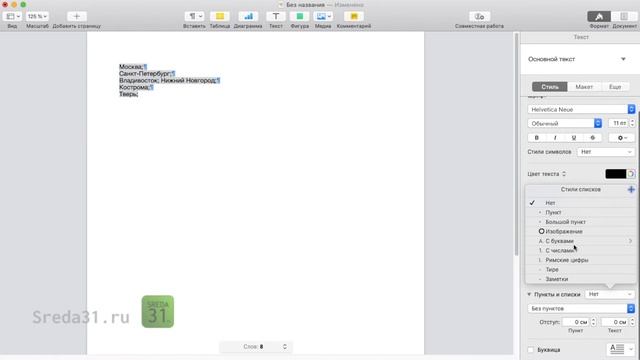Open the word count (Слов) stepper
The height and width of the screenshot is (360, 640).
click(284, 347)
